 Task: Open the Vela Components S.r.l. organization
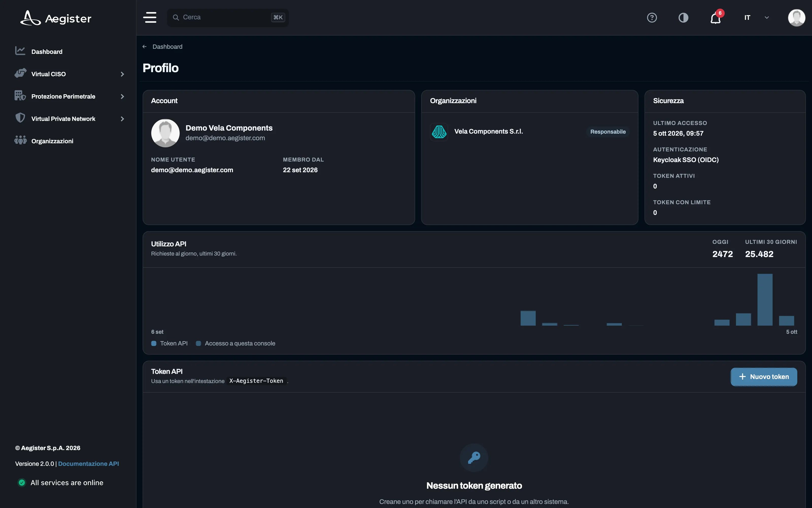pos(488,131)
